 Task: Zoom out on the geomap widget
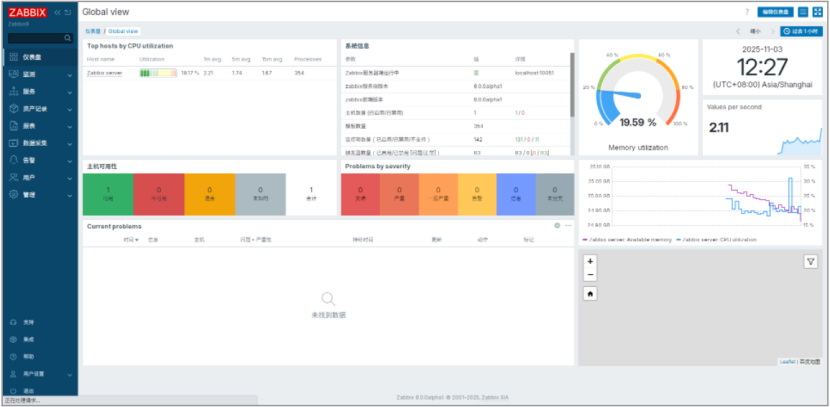[590, 274]
